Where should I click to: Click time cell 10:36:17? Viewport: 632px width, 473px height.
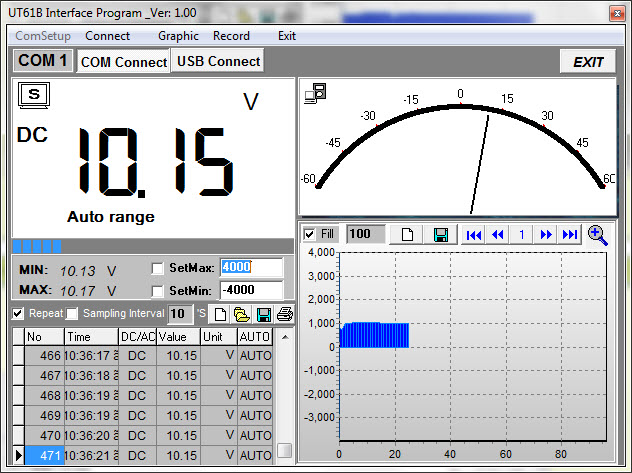pos(91,356)
